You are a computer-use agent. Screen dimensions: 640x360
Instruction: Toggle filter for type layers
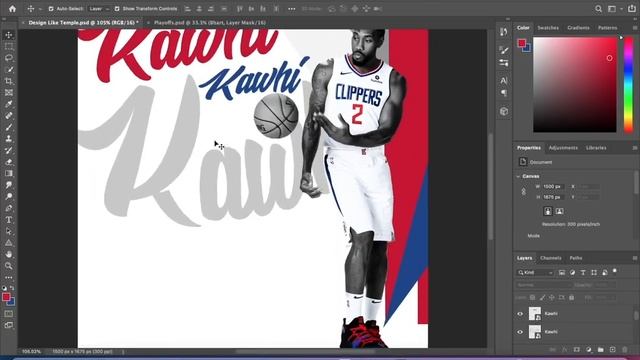583,272
